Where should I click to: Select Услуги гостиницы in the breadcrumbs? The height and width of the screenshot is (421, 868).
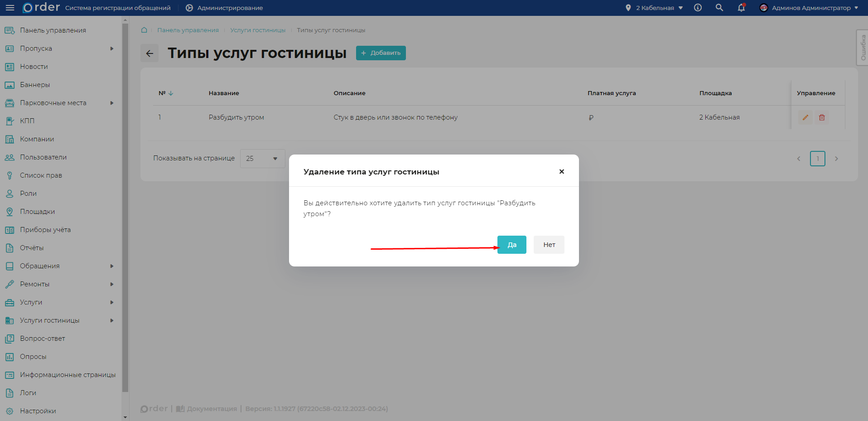[x=258, y=30]
